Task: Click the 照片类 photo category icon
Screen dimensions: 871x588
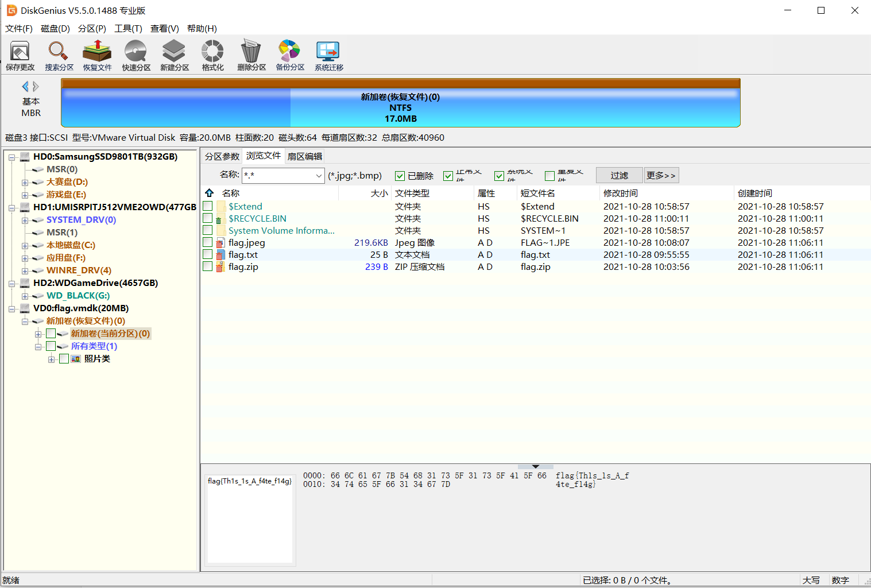Action: tap(76, 359)
